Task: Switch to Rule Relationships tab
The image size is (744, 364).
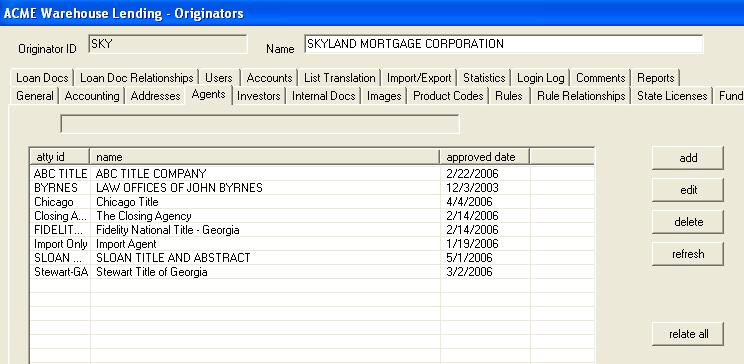Action: [x=581, y=96]
